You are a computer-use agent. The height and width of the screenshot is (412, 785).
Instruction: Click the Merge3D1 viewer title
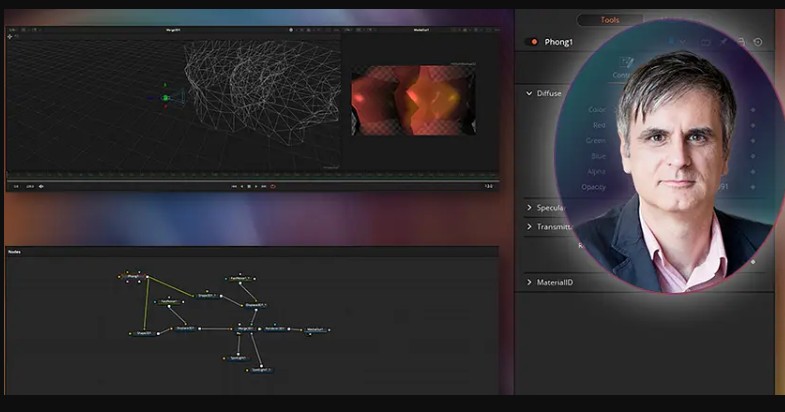point(173,30)
